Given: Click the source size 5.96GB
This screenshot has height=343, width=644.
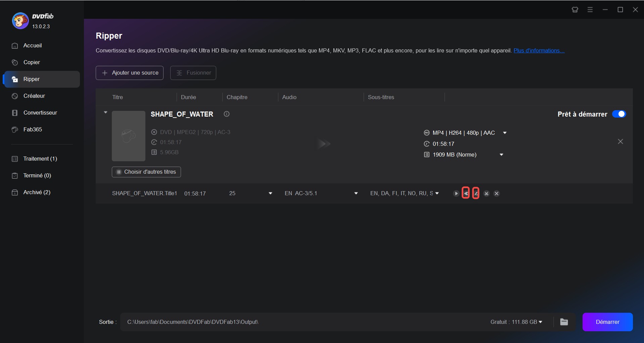Looking at the screenshot, I should (169, 152).
